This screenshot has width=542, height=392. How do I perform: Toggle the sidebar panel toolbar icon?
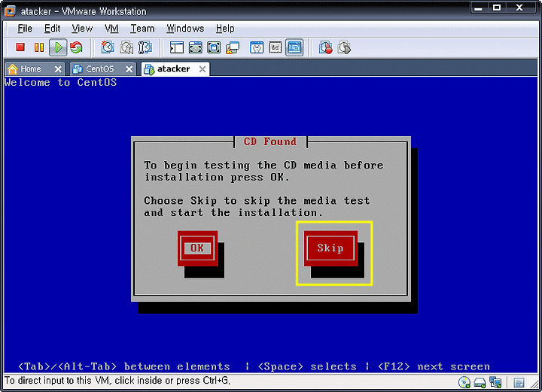tap(177, 47)
